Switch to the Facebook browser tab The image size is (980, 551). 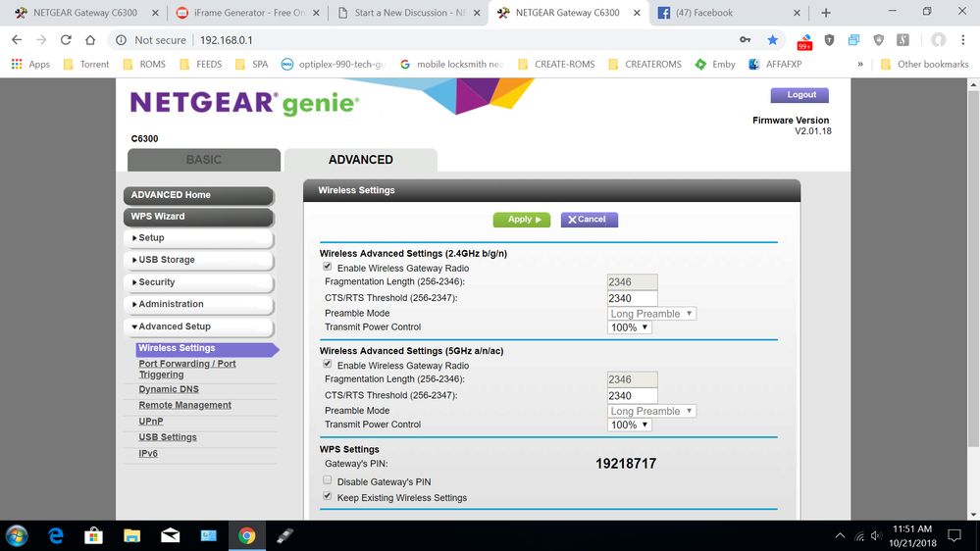[x=728, y=13]
